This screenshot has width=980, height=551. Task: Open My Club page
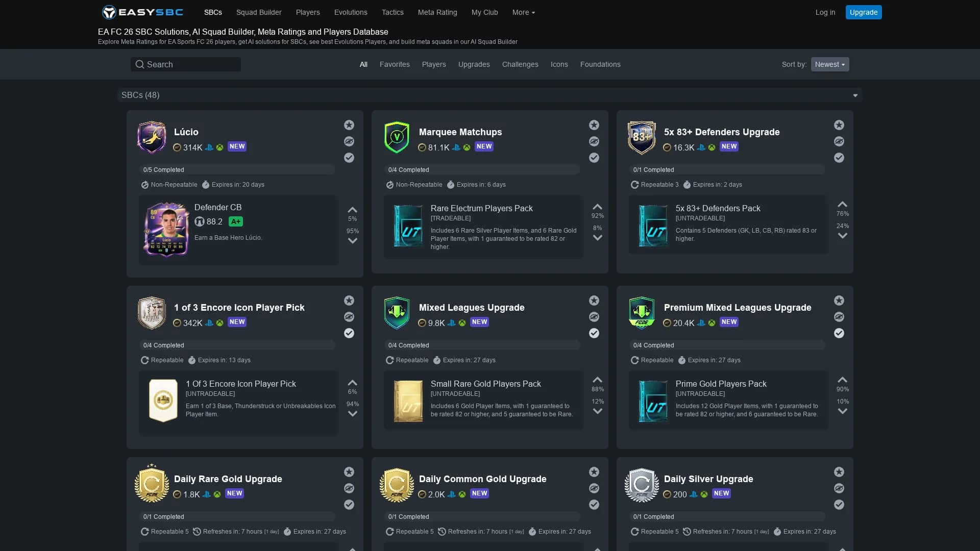(x=484, y=12)
